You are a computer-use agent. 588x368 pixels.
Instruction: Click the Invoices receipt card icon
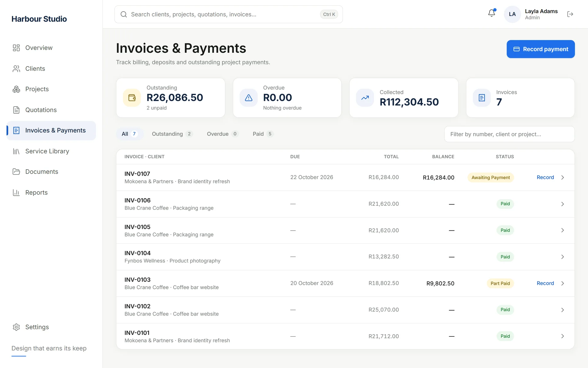(x=482, y=98)
